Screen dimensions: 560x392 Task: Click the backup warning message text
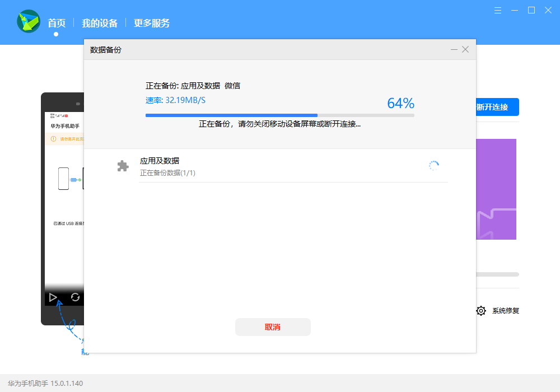pos(279,124)
